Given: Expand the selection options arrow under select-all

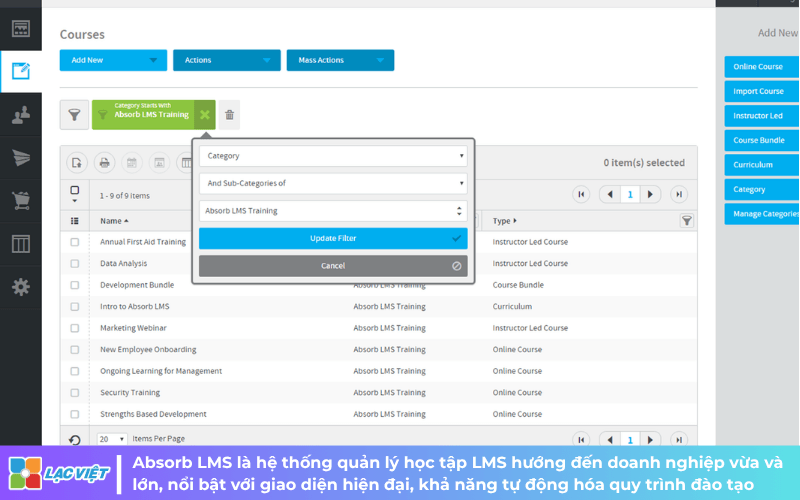Looking at the screenshot, I should point(74,201).
